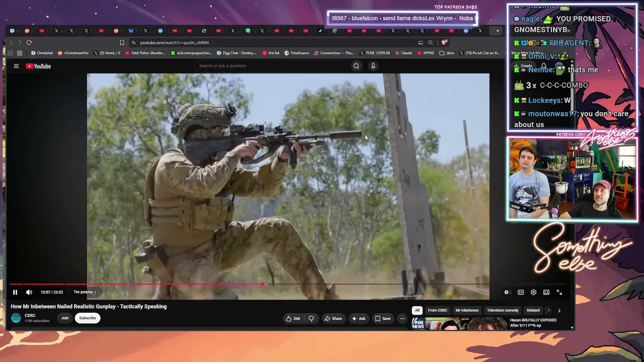Subscribe to CSRC channel
Screen dimensions: 644x362
[x=88, y=318]
